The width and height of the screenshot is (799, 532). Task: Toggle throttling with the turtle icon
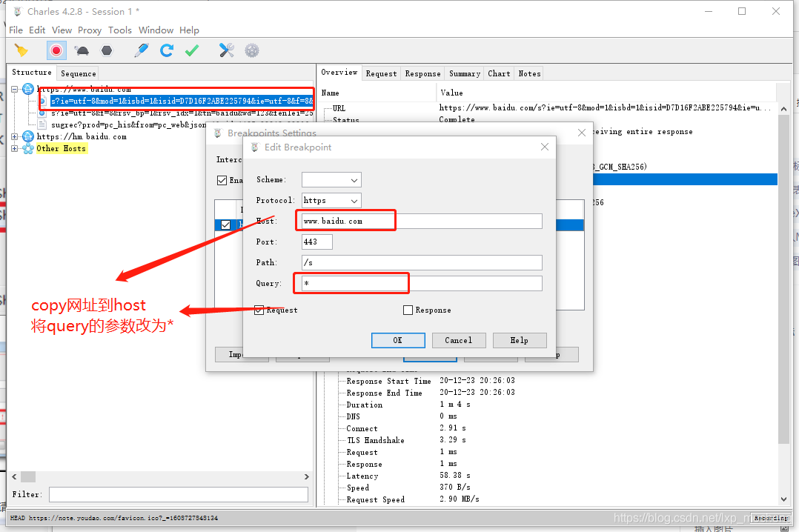pos(82,50)
